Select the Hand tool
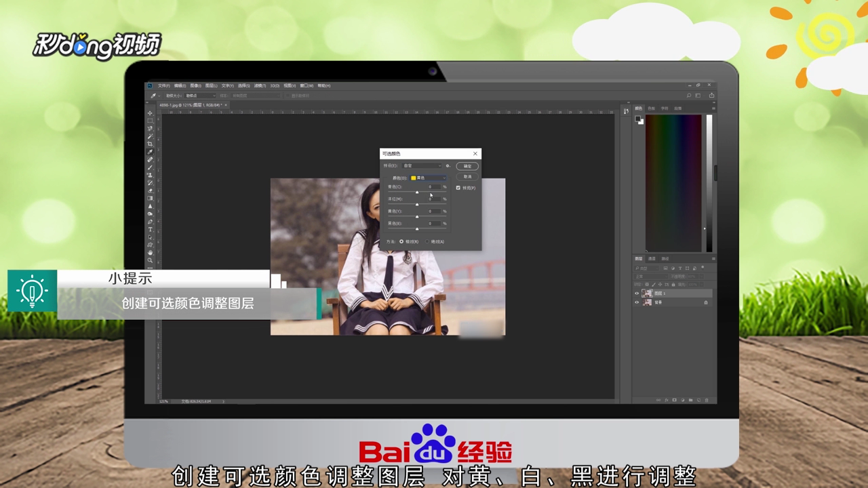This screenshot has height=488, width=868. [150, 253]
